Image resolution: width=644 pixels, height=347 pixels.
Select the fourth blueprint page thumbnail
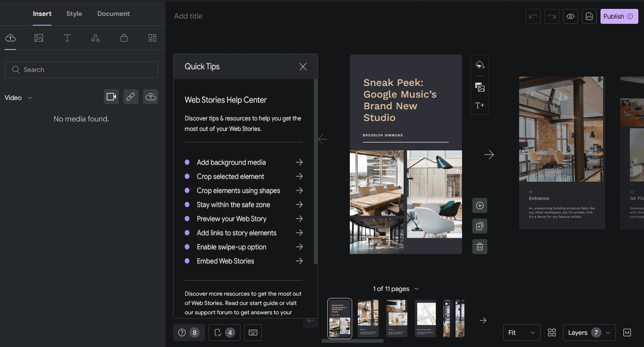426,319
